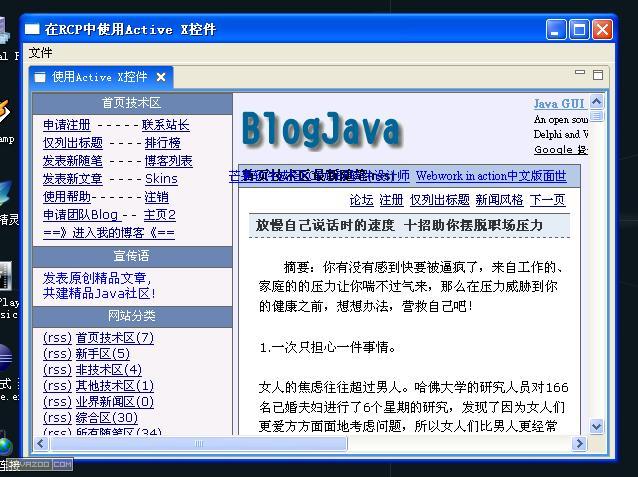638x477 pixels.
Task: Open the Webwork in action中文版面世 link
Action: 491,176
